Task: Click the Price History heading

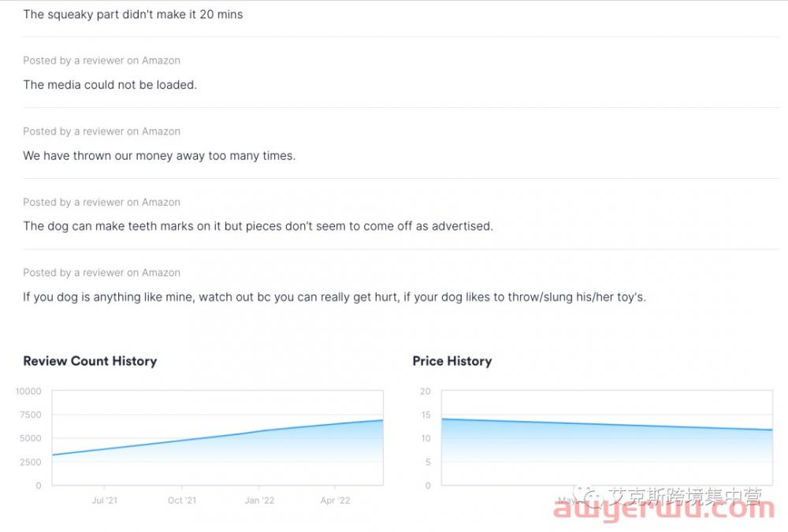Action: pos(452,361)
